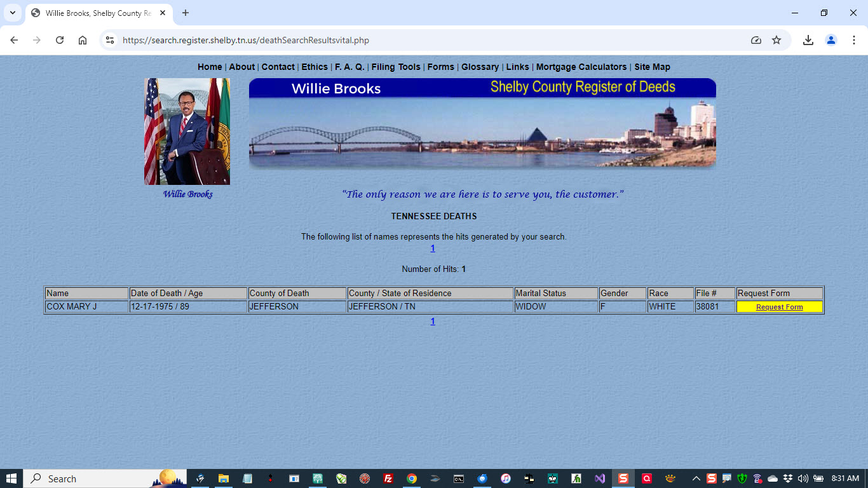Click the Shelby County Register of Deeds banner
The image size is (868, 488).
[482, 123]
